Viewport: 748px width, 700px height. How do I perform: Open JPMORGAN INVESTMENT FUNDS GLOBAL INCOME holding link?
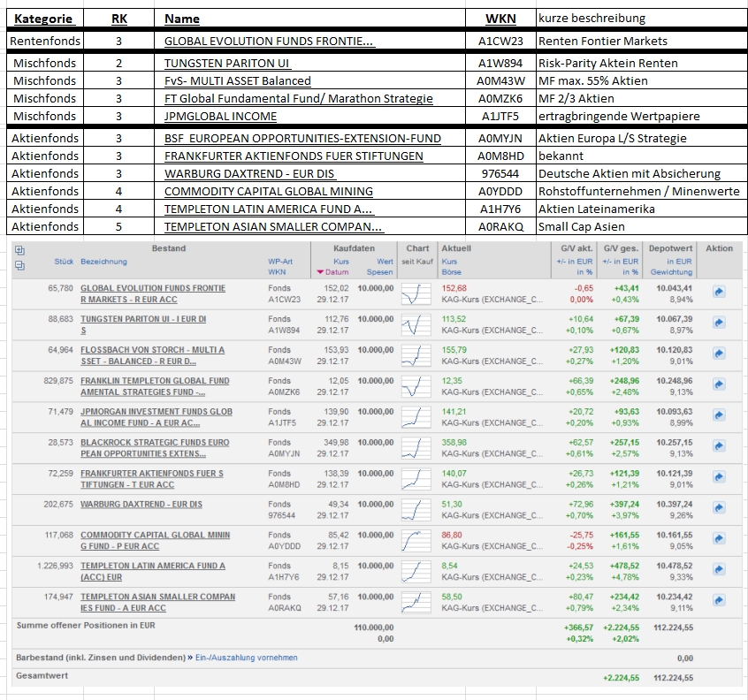point(156,417)
